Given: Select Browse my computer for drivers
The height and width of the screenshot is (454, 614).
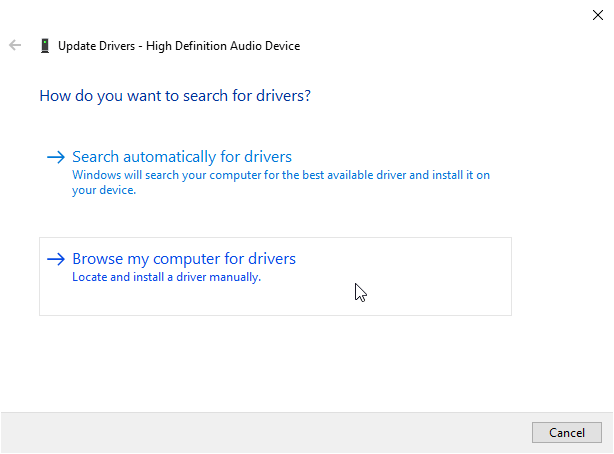Looking at the screenshot, I should pos(184,259).
